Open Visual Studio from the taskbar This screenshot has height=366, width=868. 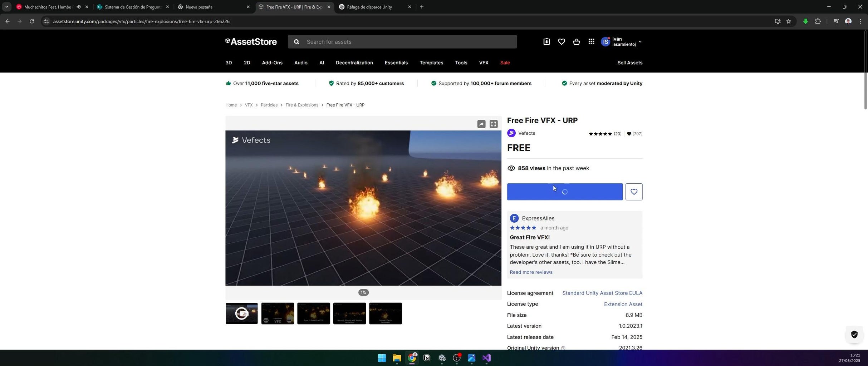tap(486, 358)
